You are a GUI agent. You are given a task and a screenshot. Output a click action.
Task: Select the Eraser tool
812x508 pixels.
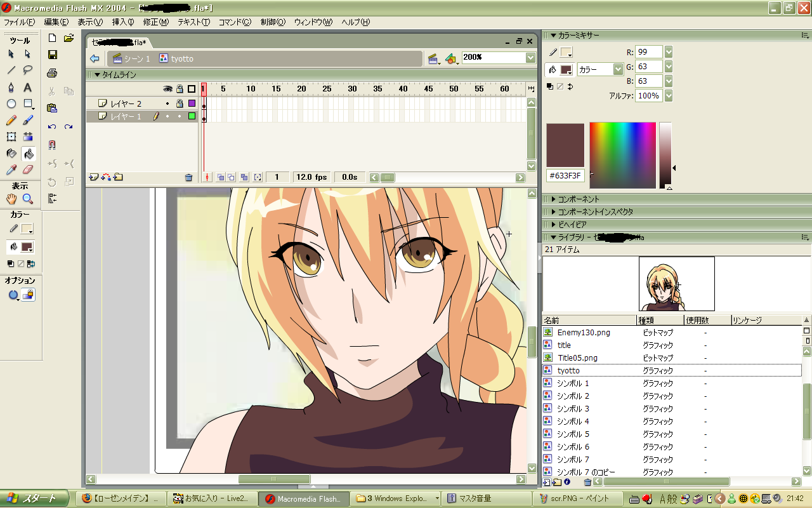28,170
